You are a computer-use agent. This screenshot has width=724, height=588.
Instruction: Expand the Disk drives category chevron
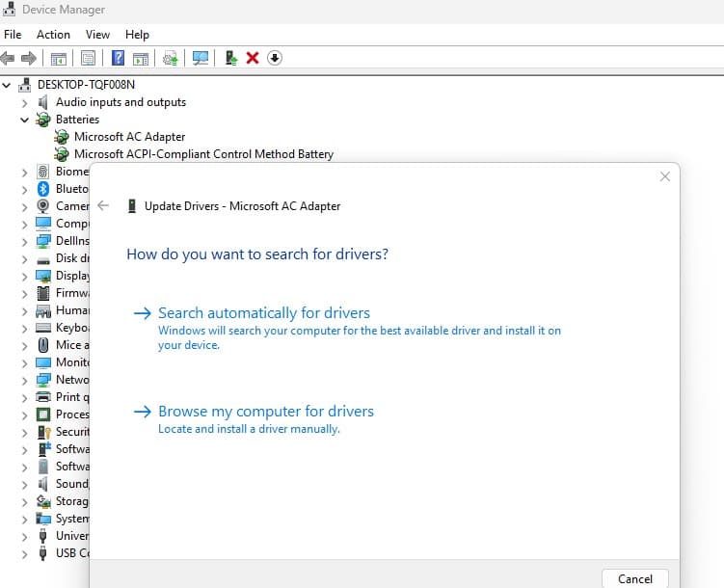(25, 259)
